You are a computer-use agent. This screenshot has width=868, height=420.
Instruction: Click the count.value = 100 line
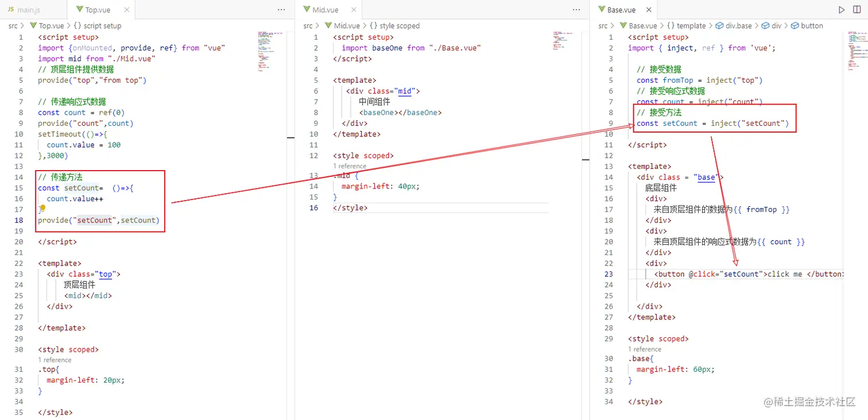(84, 145)
